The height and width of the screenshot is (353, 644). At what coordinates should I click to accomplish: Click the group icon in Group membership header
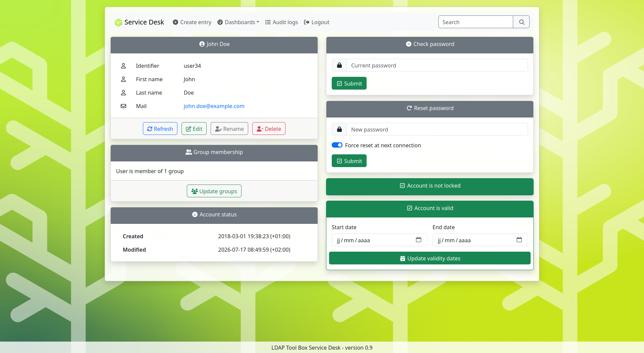pyautogui.click(x=189, y=152)
